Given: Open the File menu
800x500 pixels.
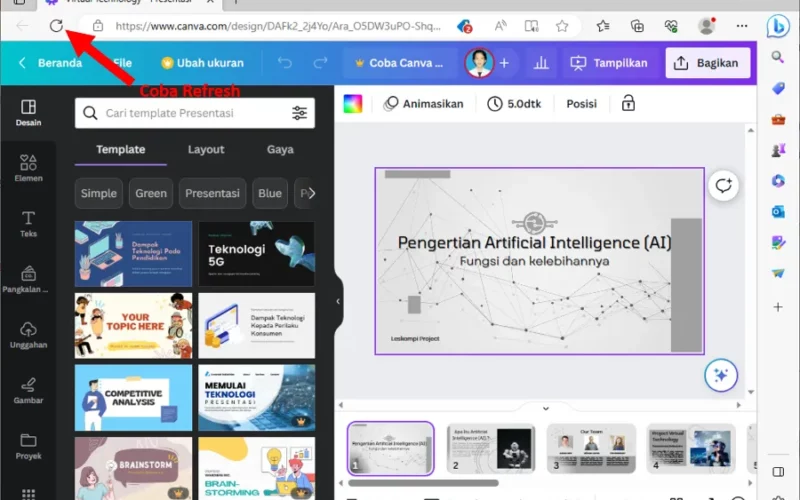Looking at the screenshot, I should pos(122,63).
